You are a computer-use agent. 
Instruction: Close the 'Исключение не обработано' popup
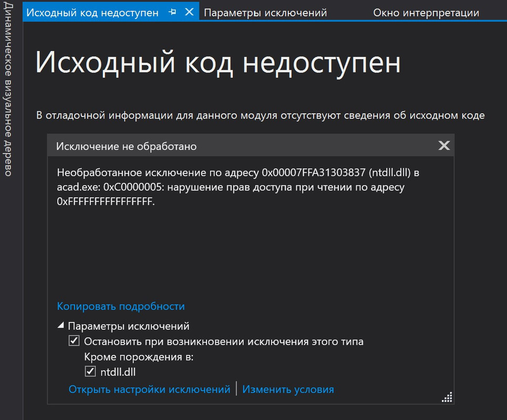pos(444,145)
